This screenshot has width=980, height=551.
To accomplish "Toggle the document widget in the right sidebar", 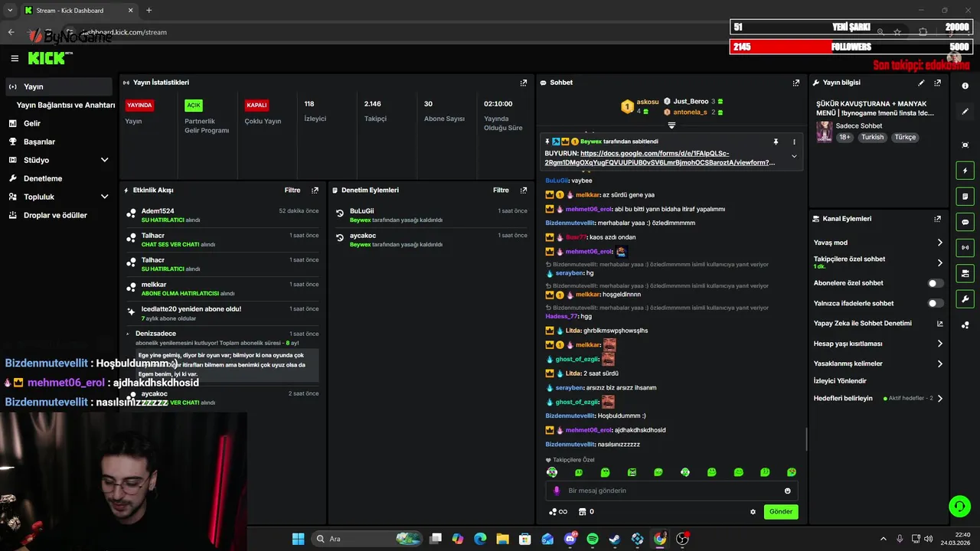I will coord(965,197).
